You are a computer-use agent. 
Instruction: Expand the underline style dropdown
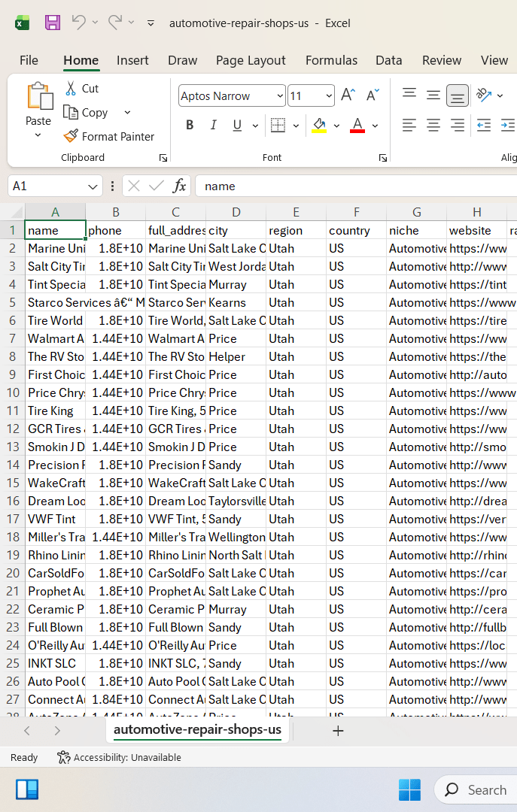tap(255, 126)
